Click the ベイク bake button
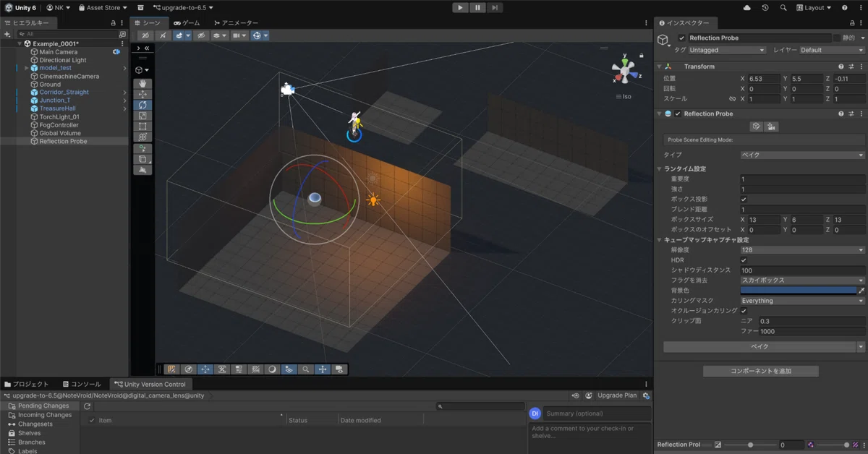This screenshot has width=868, height=454. [x=759, y=347]
